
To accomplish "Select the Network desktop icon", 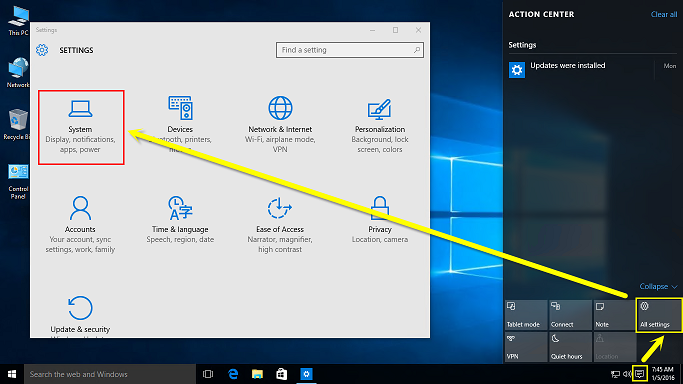I will tap(18, 73).
